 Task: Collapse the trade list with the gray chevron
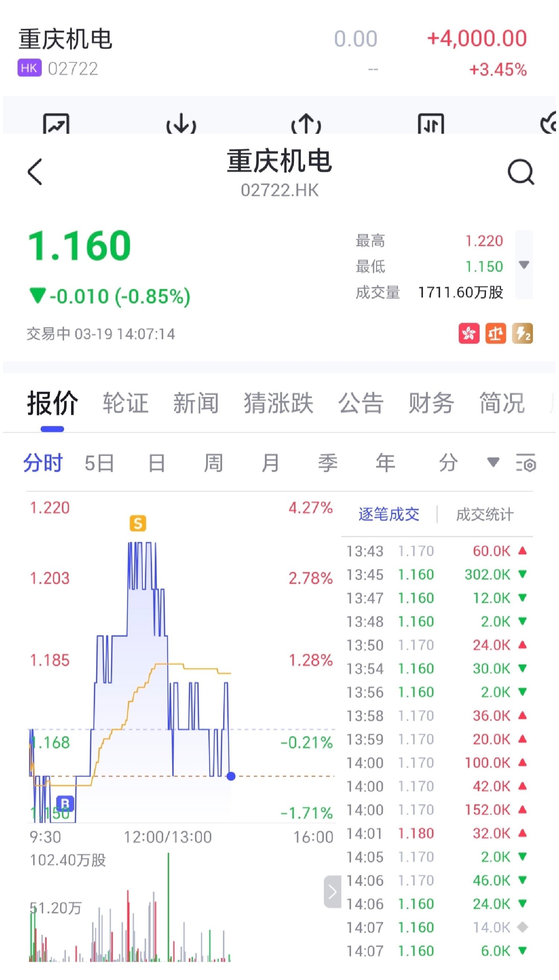click(x=332, y=891)
